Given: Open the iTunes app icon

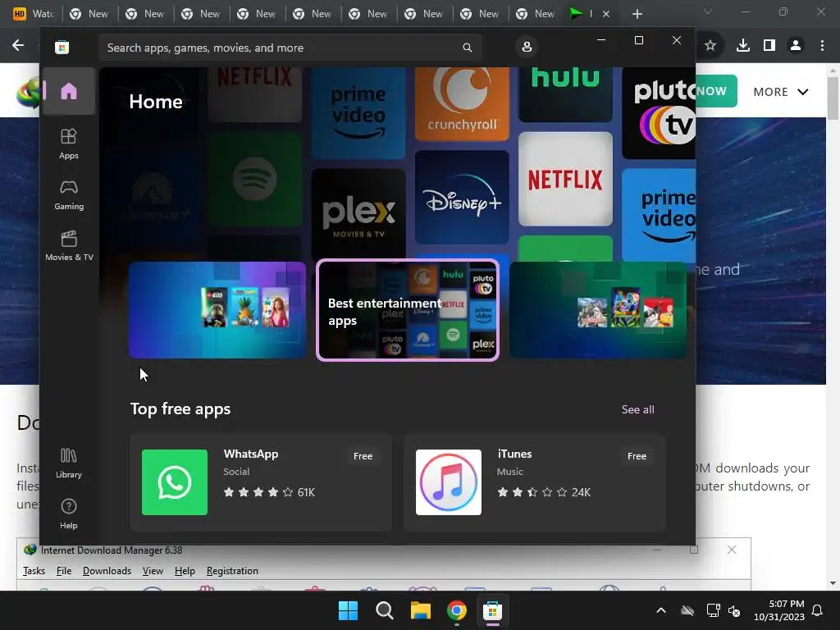Looking at the screenshot, I should click(x=449, y=482).
